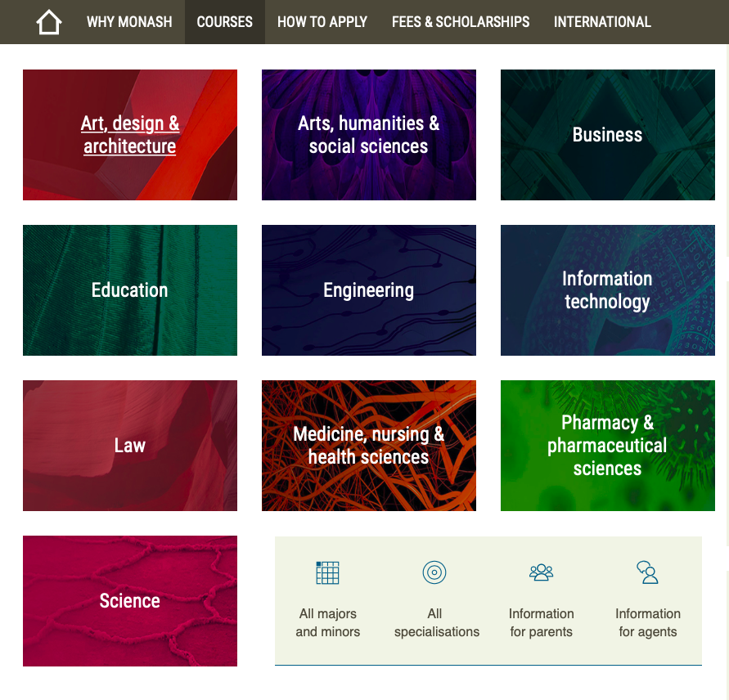Viewport: 729px width, 700px height.
Task: Open the How to Apply menu
Action: coord(322,22)
